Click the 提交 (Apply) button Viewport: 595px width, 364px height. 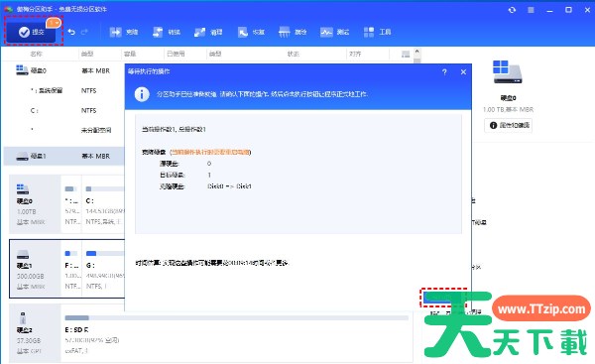(x=32, y=33)
